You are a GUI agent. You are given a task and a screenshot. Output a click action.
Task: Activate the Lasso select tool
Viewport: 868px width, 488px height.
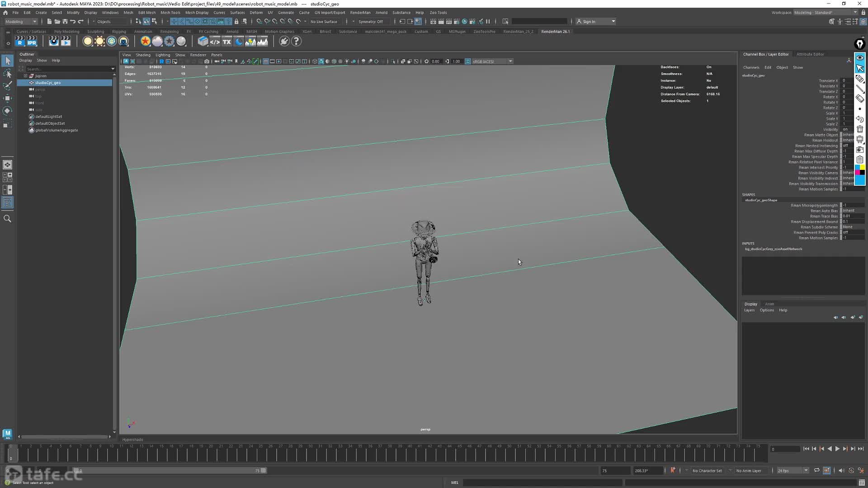point(8,73)
